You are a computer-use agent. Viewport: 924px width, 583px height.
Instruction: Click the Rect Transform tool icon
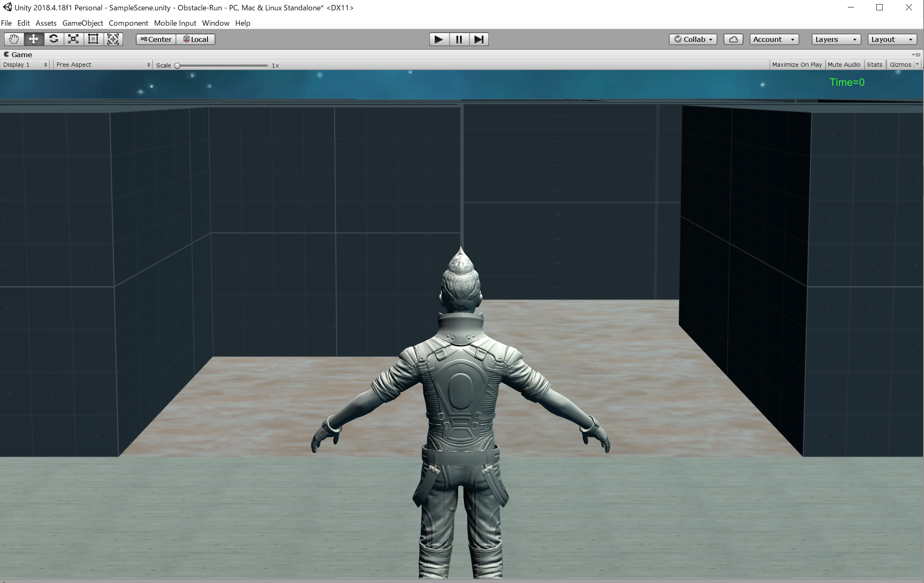(x=93, y=39)
